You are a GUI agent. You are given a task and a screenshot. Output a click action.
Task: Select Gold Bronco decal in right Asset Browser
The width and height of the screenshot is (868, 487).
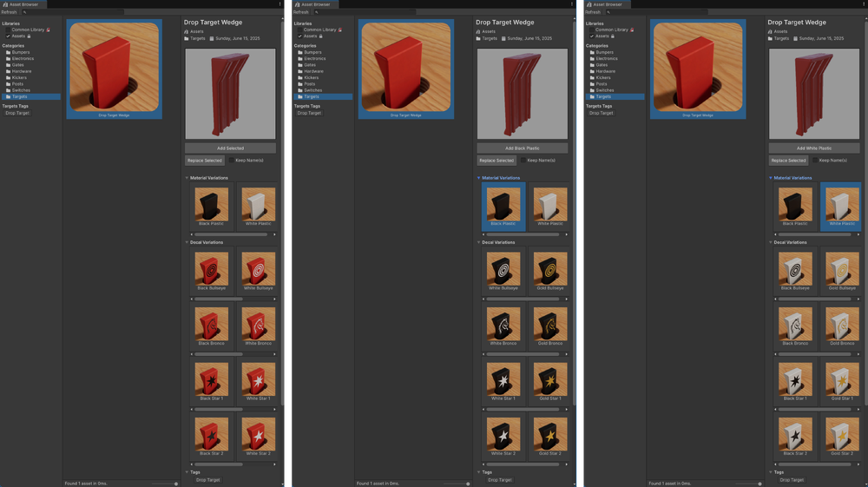coord(842,326)
